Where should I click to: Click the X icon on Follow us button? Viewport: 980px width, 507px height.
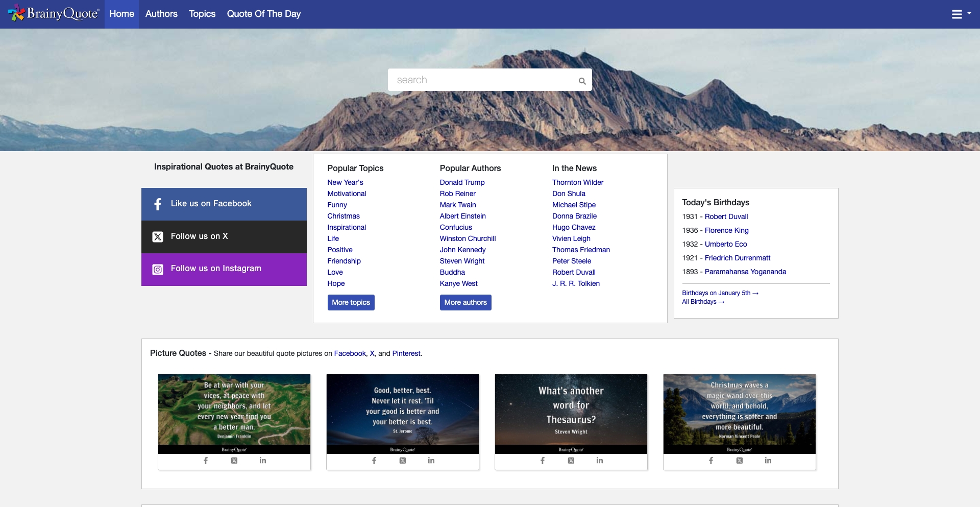click(x=158, y=236)
